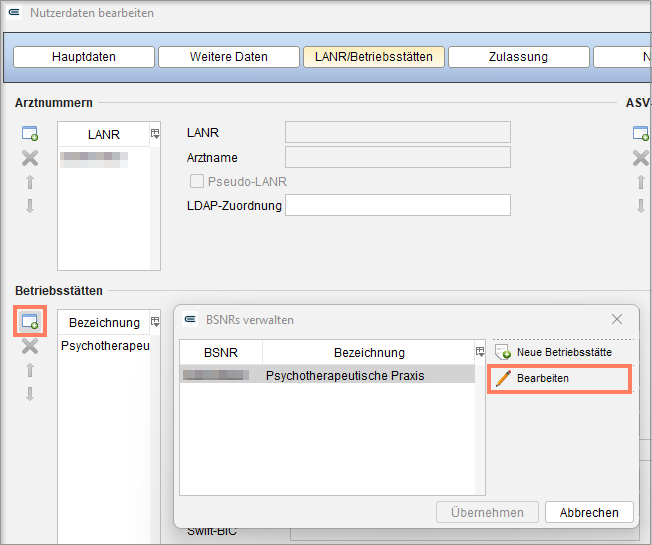Click Bezeichnung header in Betriebsstätten list
This screenshot has width=652, height=545.
104,322
